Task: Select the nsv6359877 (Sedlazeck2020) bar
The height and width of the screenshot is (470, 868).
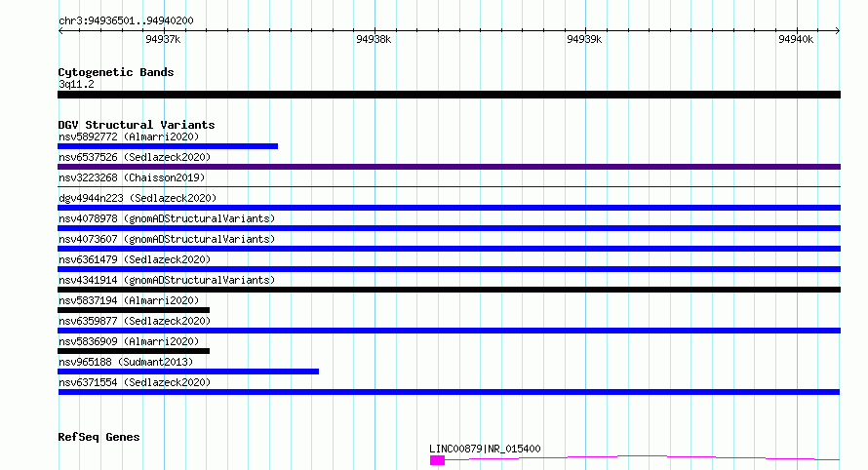Action: tap(449, 331)
